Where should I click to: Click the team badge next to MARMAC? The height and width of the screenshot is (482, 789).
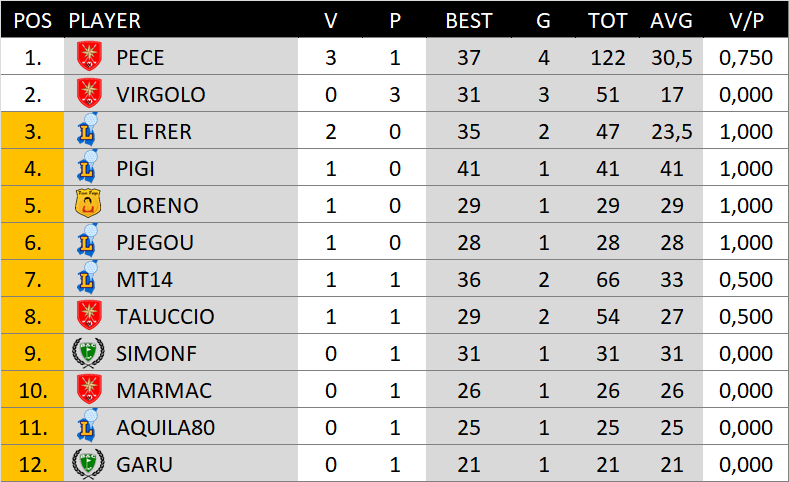(x=89, y=390)
